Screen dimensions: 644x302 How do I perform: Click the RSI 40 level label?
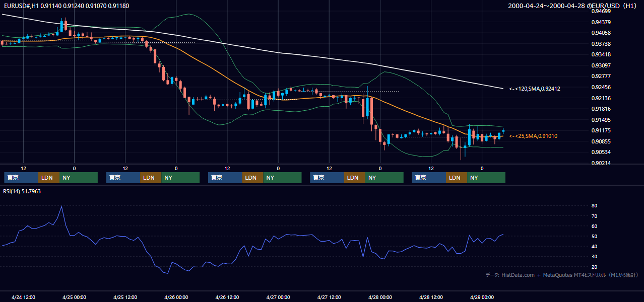[x=595, y=246]
